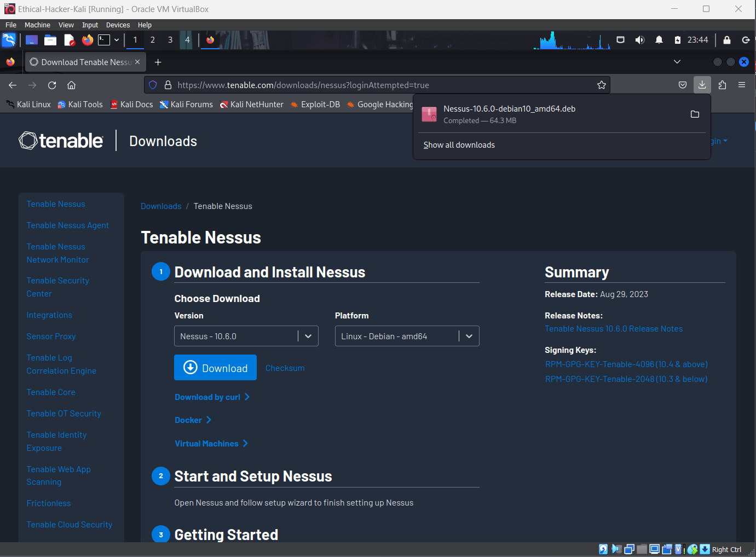Click the 23:44 clock in the panel

pyautogui.click(x=698, y=40)
